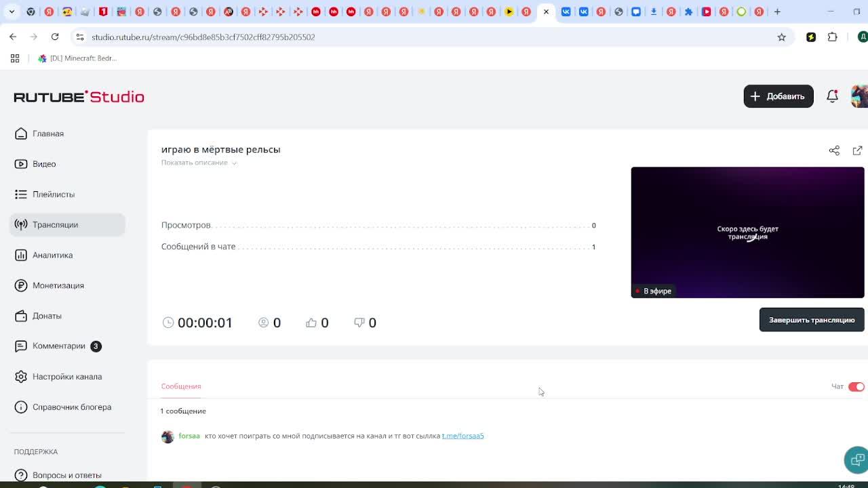The height and width of the screenshot is (488, 868).
Task: Toggle the Чат switch off
Action: (856, 386)
